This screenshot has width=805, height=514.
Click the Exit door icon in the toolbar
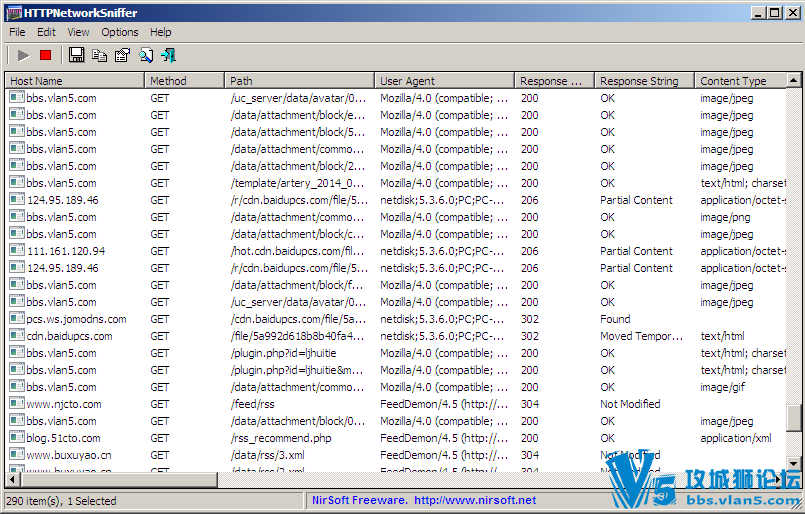(x=168, y=55)
